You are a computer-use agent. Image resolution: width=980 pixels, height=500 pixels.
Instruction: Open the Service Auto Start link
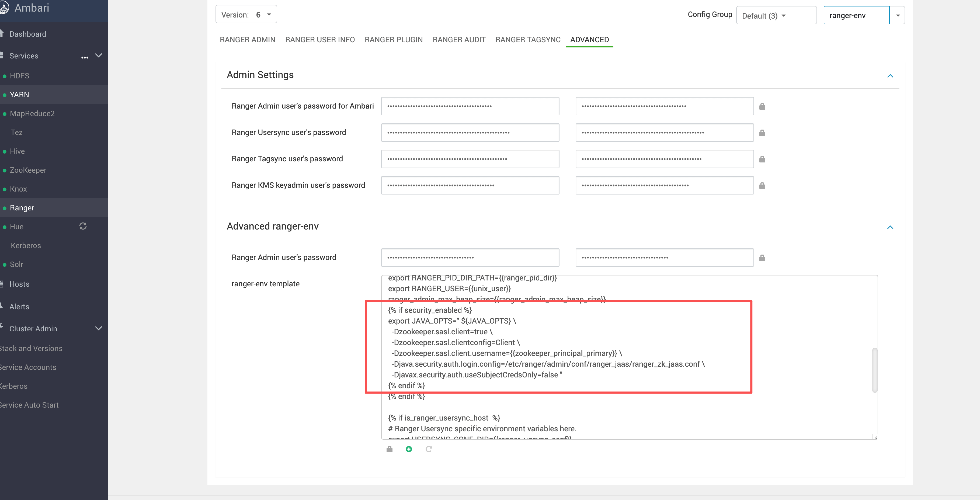[x=29, y=405]
